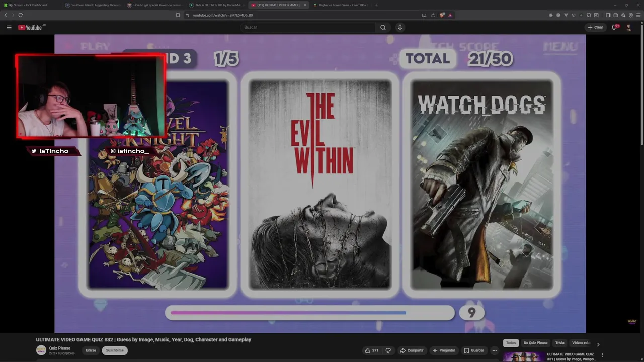Image resolution: width=644 pixels, height=362 pixels.
Task: Open Brave Shields lion icon
Action: [442, 15]
